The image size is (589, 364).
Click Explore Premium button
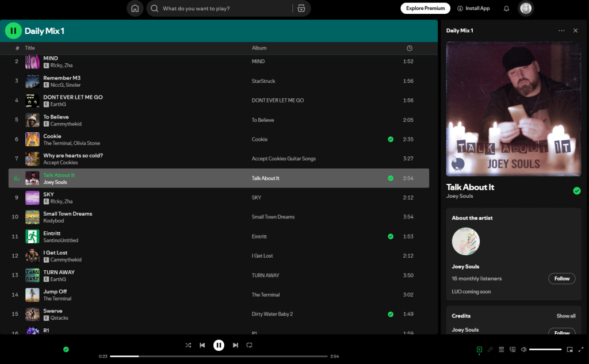[425, 8]
